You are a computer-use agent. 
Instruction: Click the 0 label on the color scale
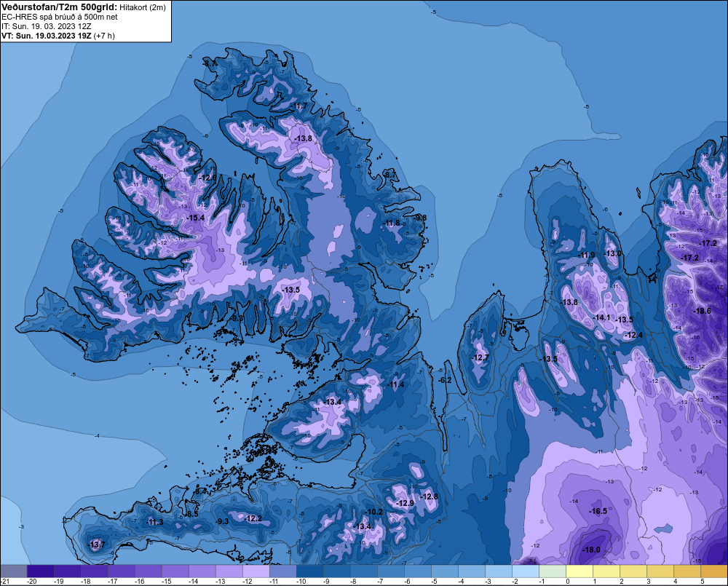pos(567,582)
